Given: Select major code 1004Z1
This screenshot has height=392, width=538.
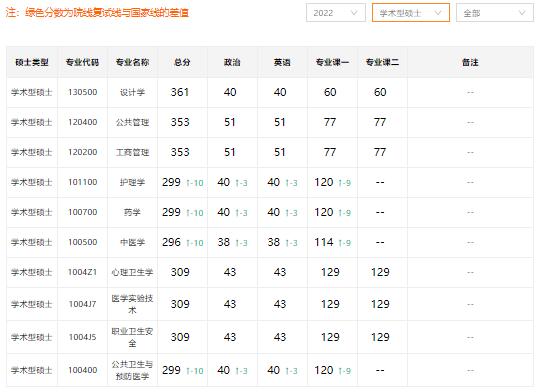Looking at the screenshot, I should [82, 272].
